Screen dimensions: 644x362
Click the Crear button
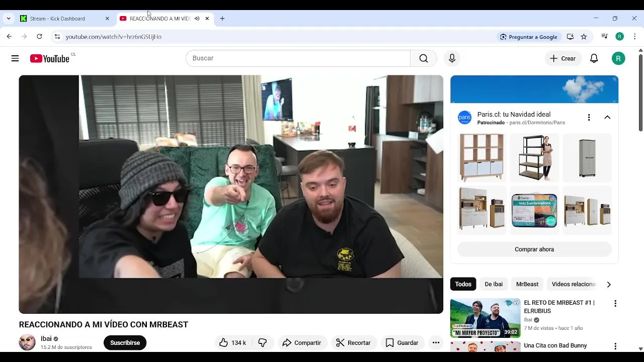pyautogui.click(x=563, y=58)
